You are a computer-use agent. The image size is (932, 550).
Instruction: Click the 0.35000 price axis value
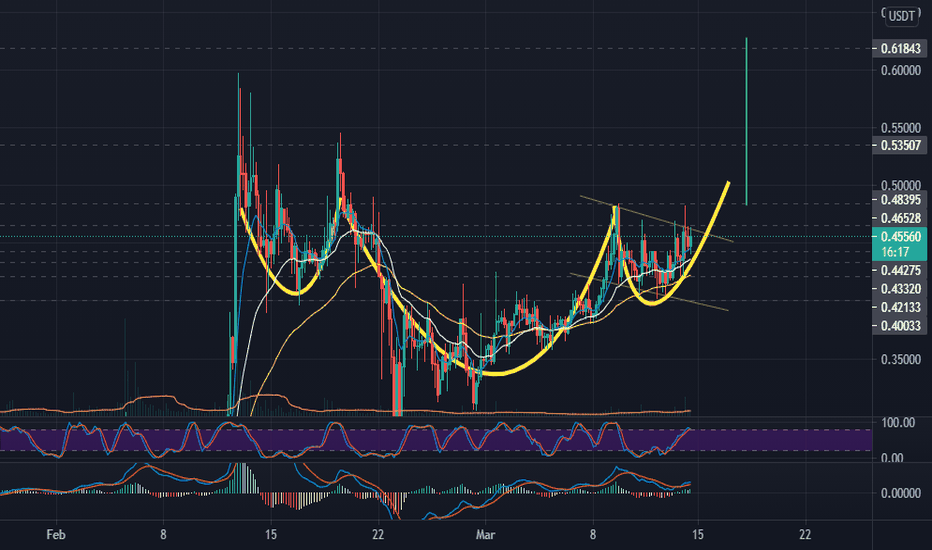click(900, 360)
